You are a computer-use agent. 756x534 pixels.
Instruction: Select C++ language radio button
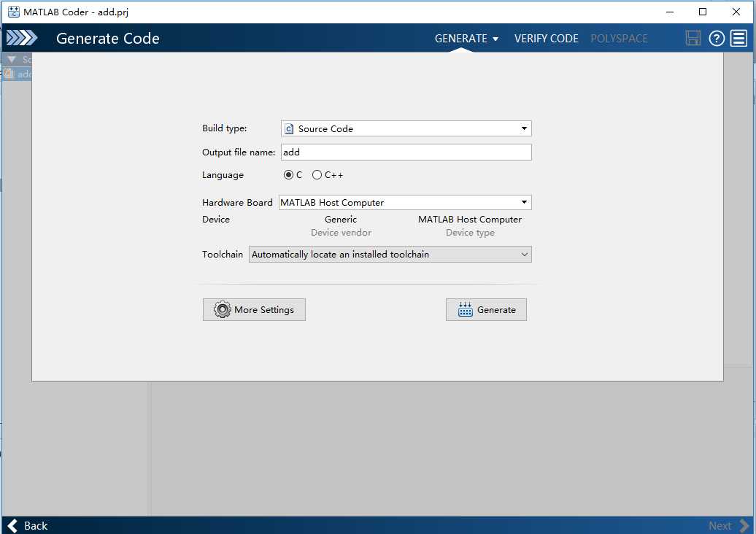click(x=317, y=175)
